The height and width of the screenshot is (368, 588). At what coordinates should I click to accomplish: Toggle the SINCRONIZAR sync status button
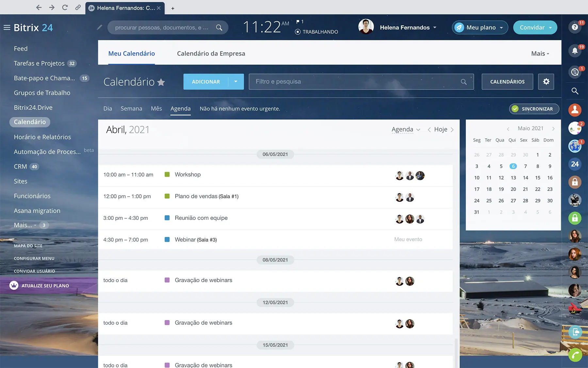click(x=534, y=109)
